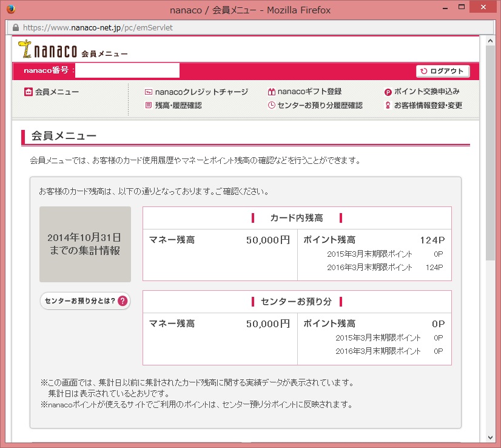This screenshot has height=448, width=501.
Task: Open センターお預り分履歴確認 menu link
Action: [315, 105]
